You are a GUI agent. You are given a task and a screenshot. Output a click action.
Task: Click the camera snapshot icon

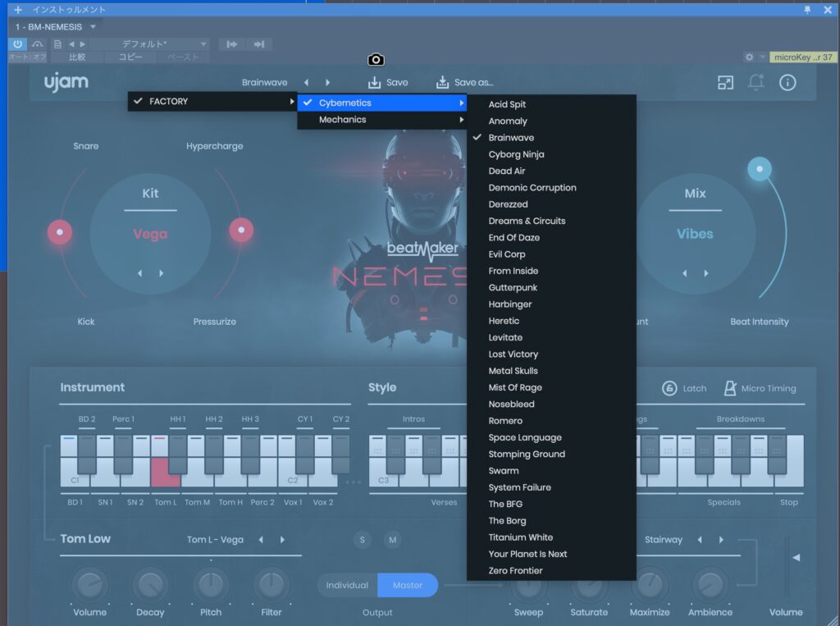[x=376, y=60]
